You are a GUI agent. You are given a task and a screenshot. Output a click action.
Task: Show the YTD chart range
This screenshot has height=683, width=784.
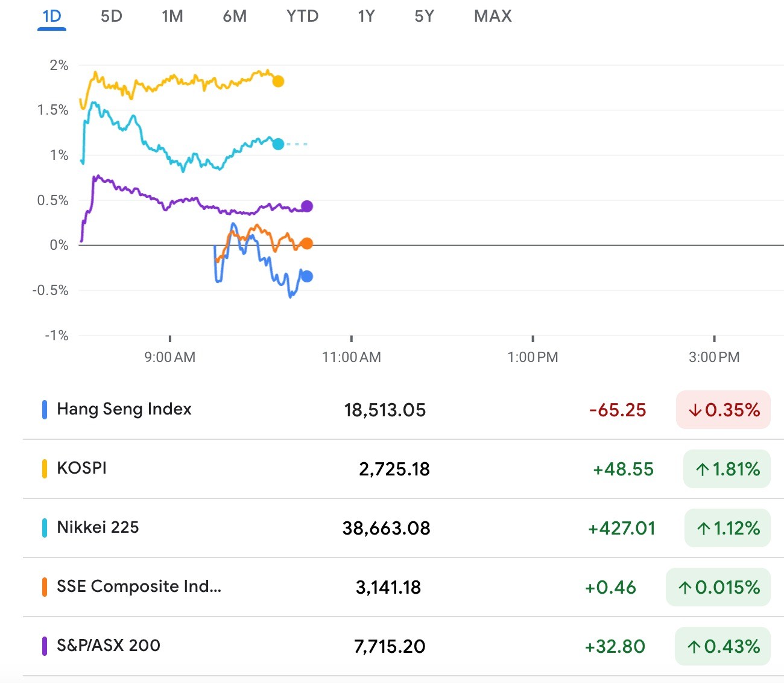tap(302, 16)
